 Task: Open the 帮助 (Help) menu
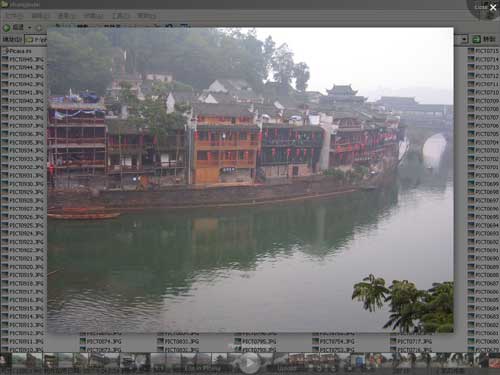146,15
